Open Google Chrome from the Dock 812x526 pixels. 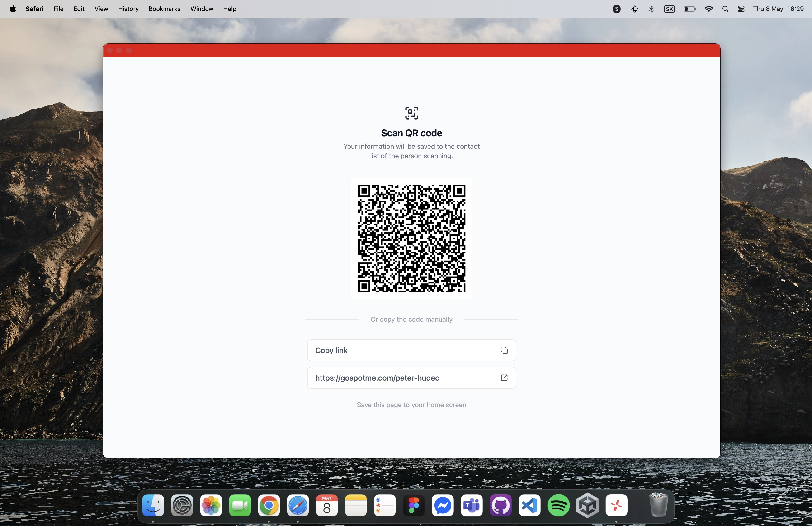(x=269, y=505)
